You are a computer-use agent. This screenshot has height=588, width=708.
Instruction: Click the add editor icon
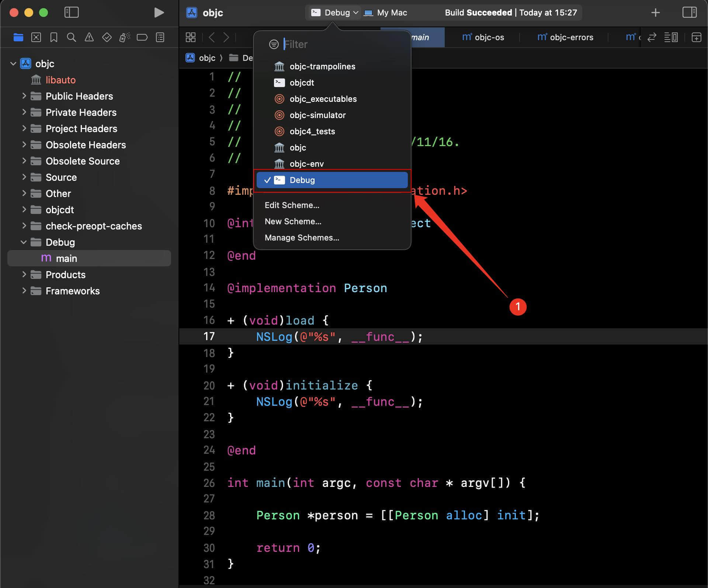pos(696,37)
